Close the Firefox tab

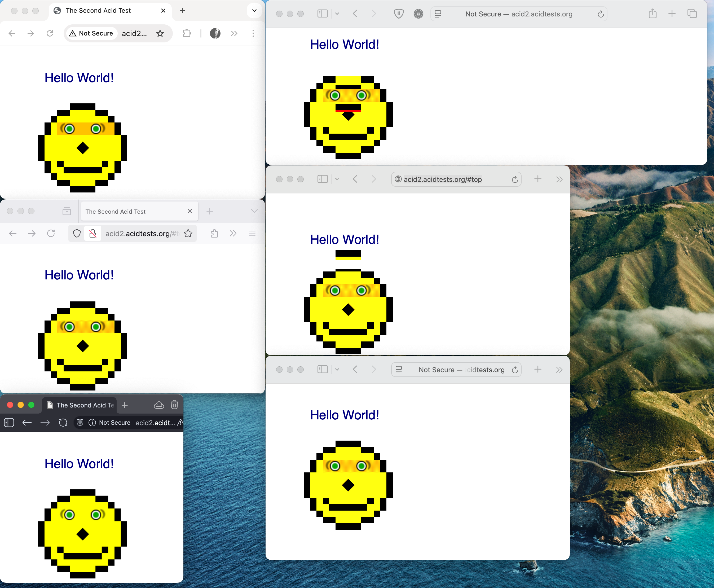pos(189,211)
